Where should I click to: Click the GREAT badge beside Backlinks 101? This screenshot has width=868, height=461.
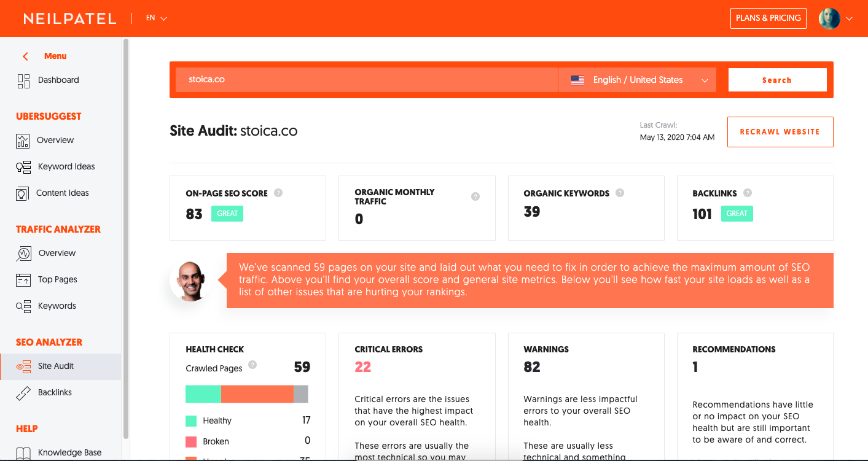pyautogui.click(x=737, y=214)
